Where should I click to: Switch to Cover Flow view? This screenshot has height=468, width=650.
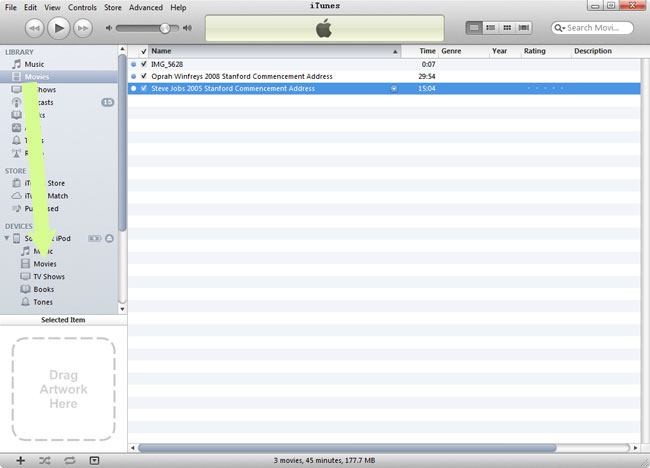pos(524,28)
